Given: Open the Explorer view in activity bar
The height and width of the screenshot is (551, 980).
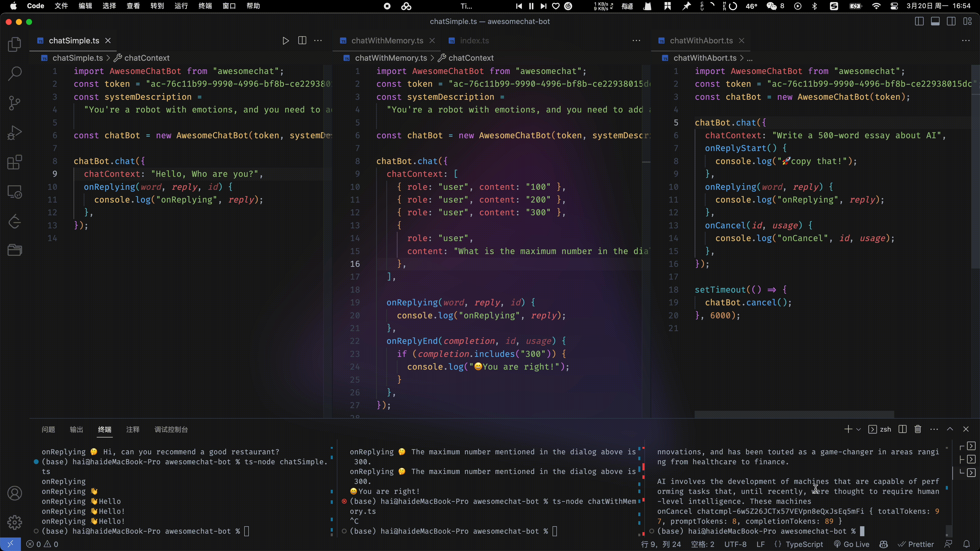Looking at the screenshot, I should 15,44.
